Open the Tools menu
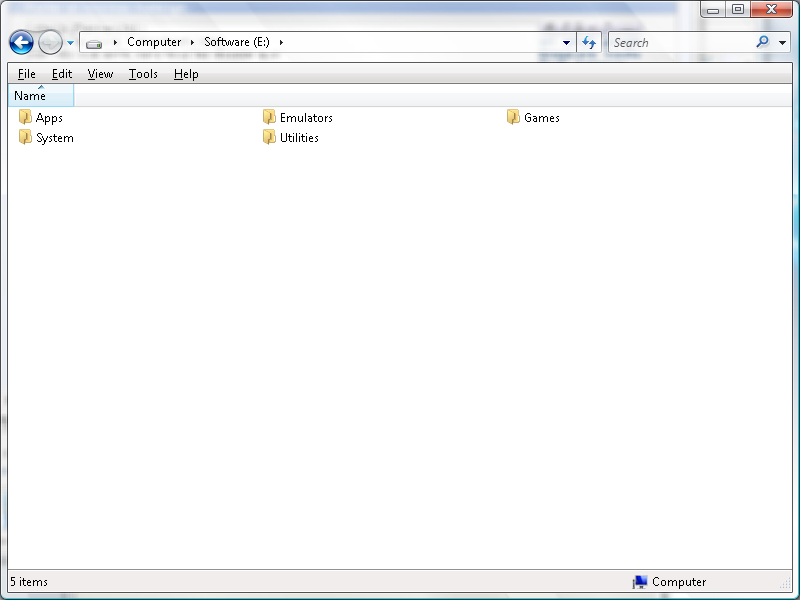Screen dimensions: 800x600 pos(143,74)
